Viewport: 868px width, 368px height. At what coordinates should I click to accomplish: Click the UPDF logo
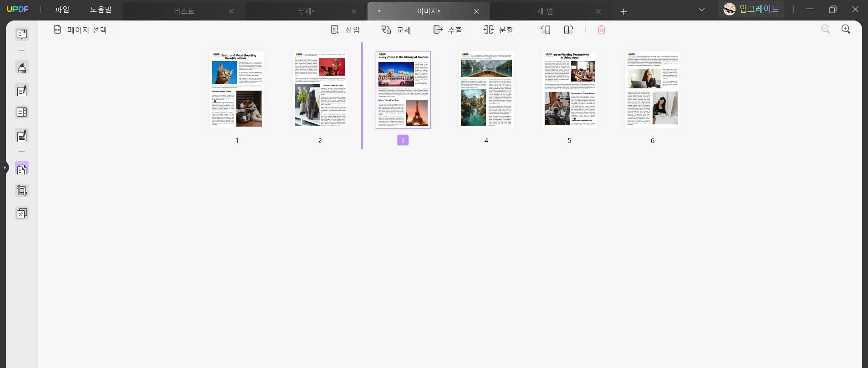point(18,10)
